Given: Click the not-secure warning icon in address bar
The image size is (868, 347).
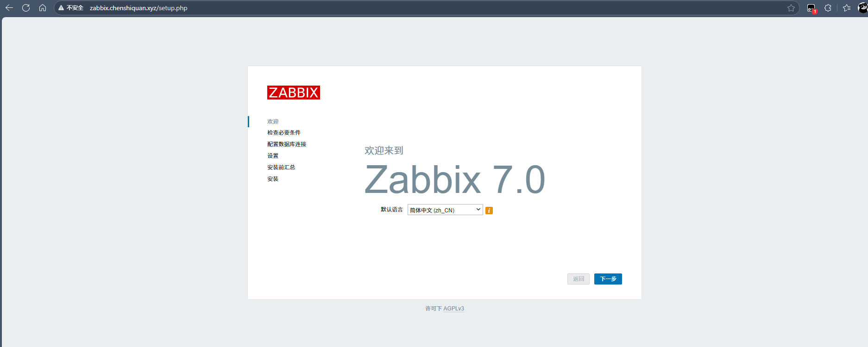Looking at the screenshot, I should point(61,8).
